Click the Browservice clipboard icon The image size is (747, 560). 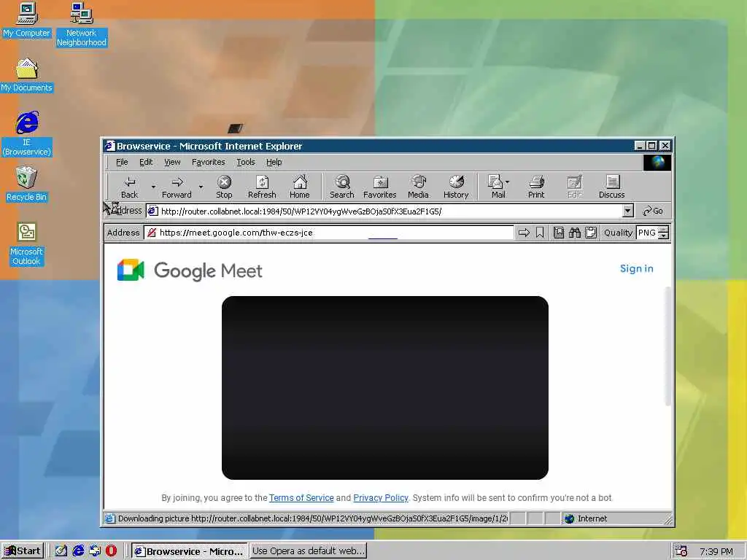(591, 233)
